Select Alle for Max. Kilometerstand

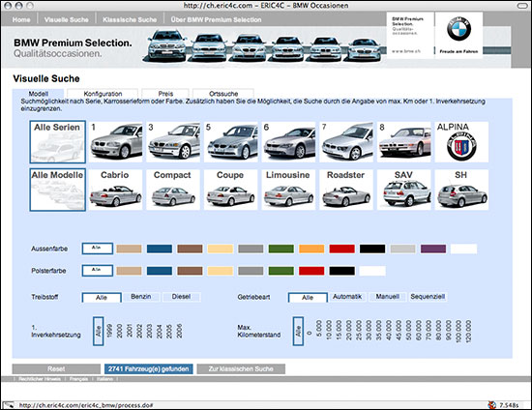point(298,332)
